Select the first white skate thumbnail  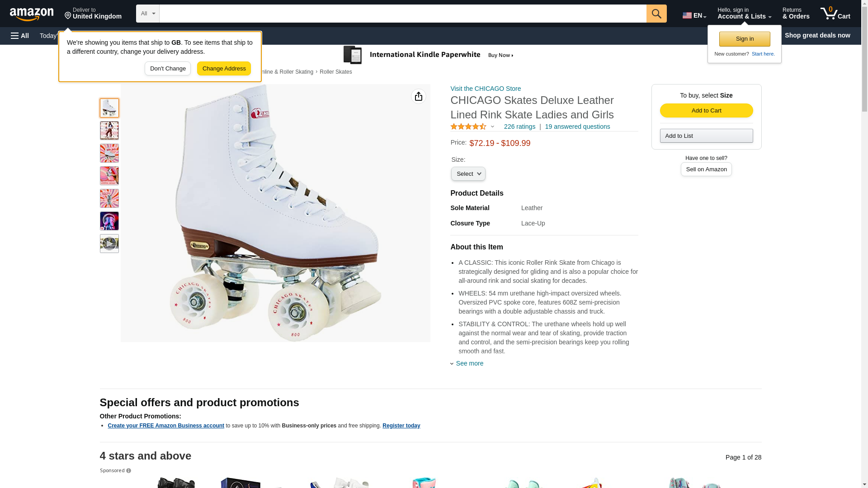click(x=109, y=108)
